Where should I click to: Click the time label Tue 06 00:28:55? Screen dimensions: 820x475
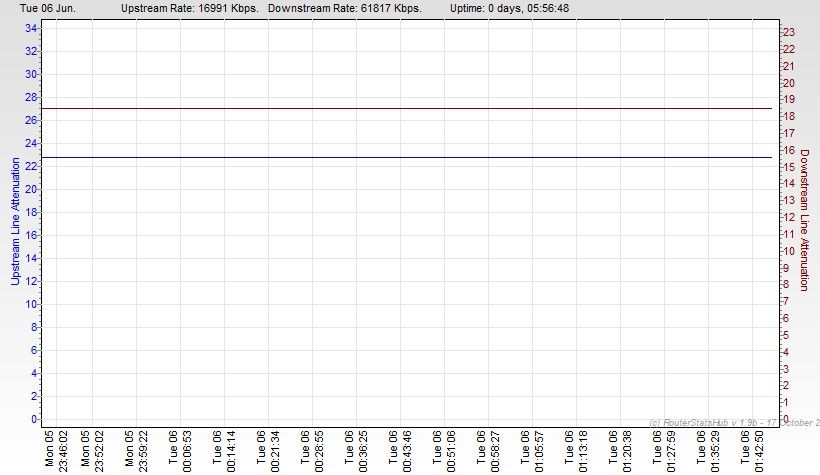[312, 451]
